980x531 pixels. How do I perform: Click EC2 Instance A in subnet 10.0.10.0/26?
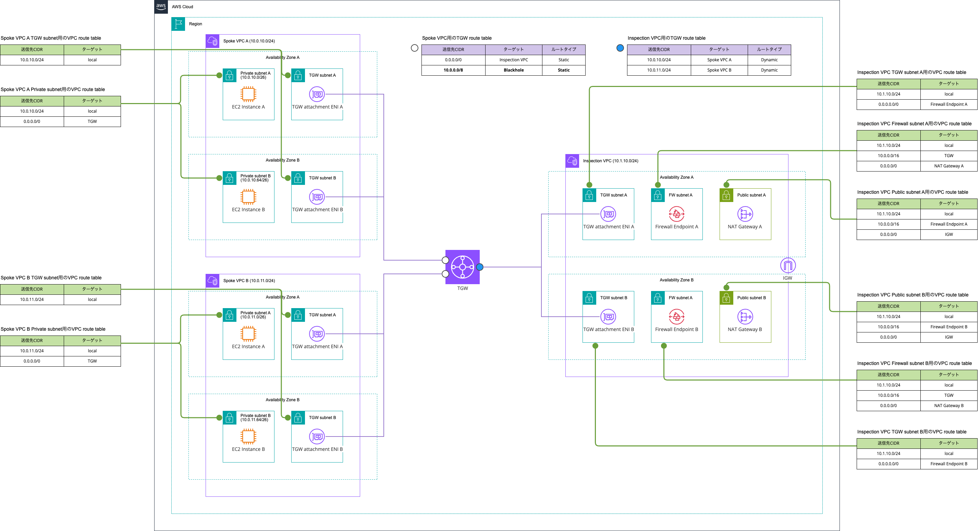(x=248, y=94)
